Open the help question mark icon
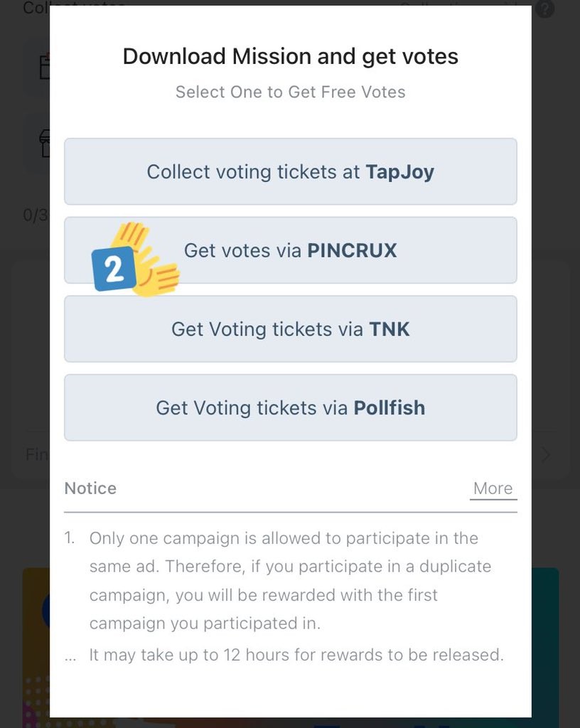 click(544, 9)
